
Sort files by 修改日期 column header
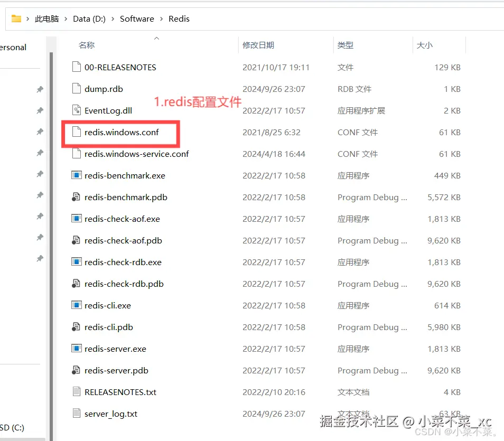click(x=258, y=45)
